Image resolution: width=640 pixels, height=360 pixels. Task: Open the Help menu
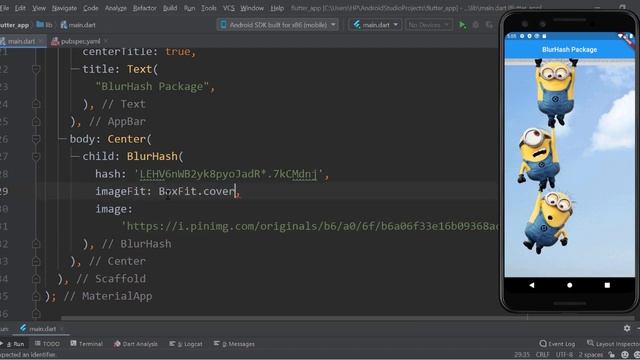[277, 8]
